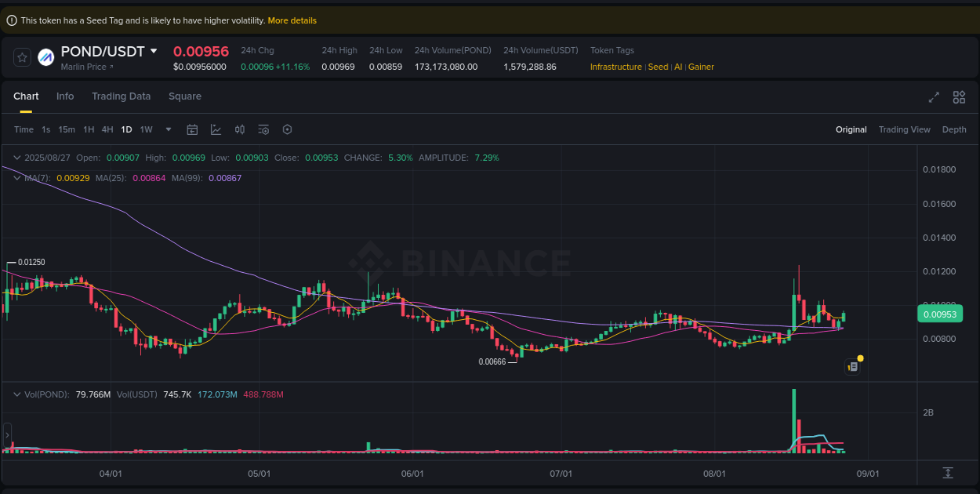
Task: Open candlestick chart style settings icon
Action: click(240, 129)
